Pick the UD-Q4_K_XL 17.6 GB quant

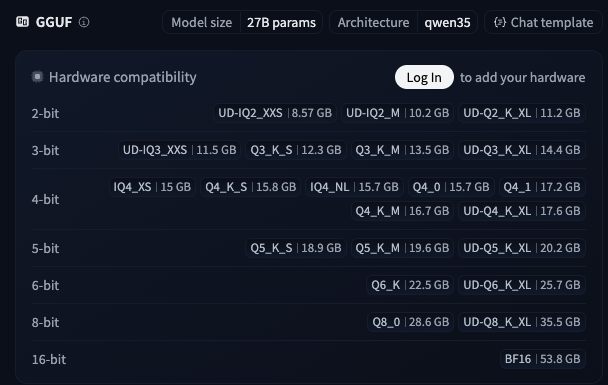(522, 211)
